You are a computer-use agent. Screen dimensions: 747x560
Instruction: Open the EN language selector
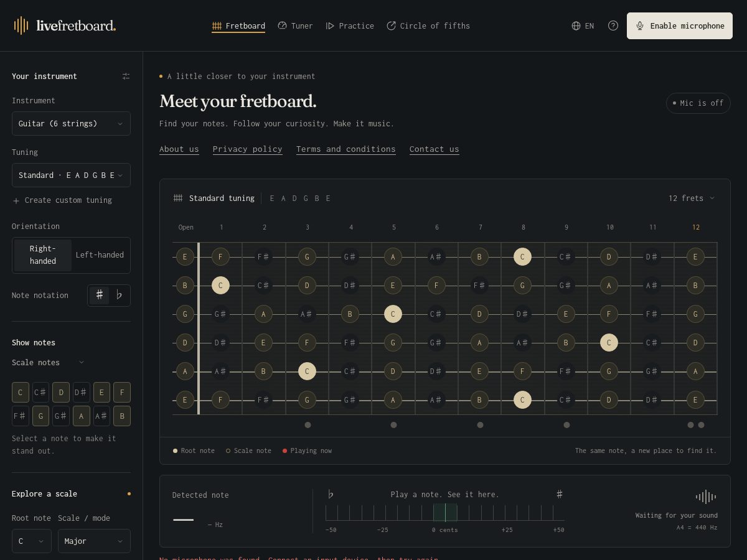point(583,26)
